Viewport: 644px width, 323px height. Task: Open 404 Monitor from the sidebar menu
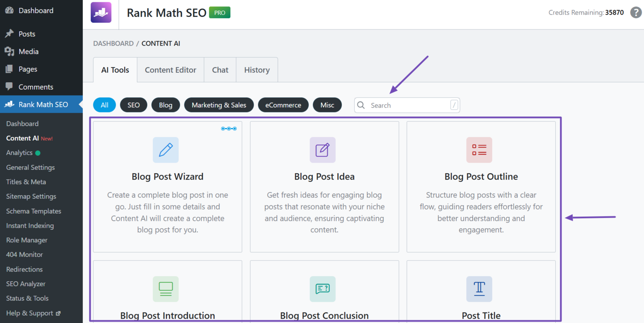[x=24, y=254]
